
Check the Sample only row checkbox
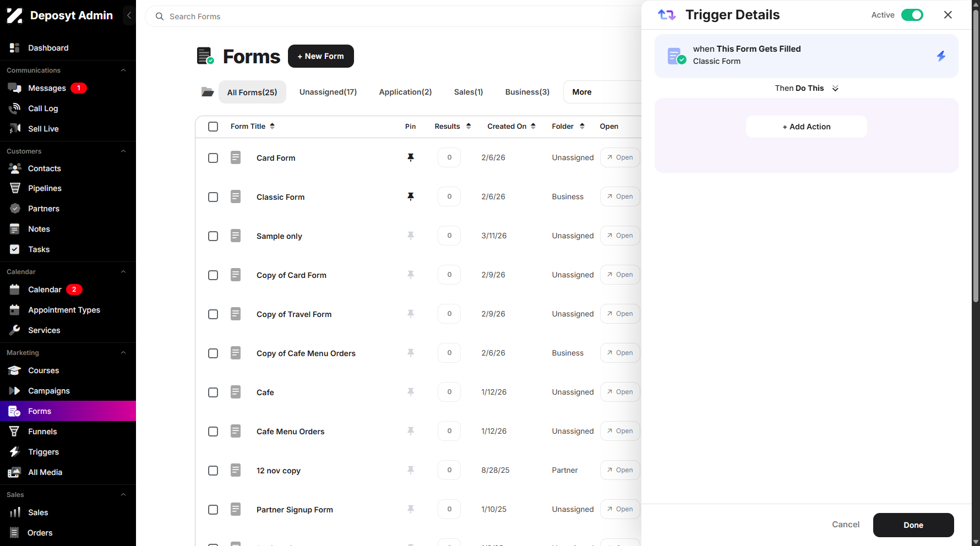pos(213,236)
